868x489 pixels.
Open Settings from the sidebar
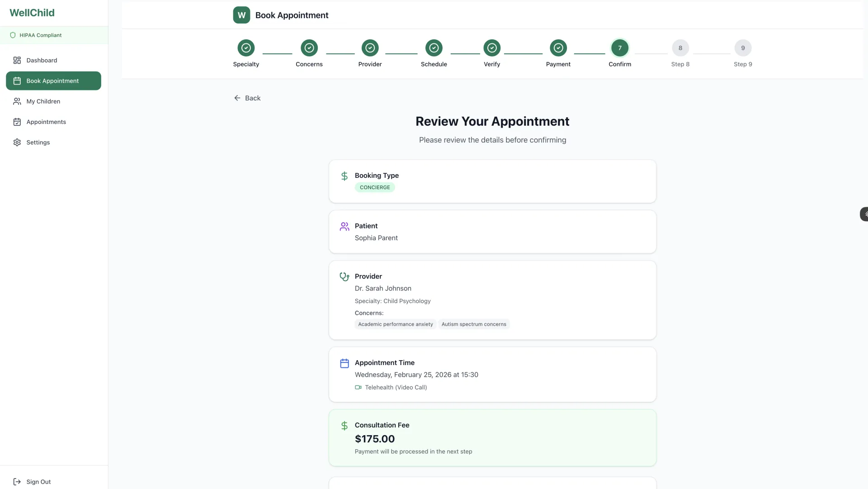point(38,142)
